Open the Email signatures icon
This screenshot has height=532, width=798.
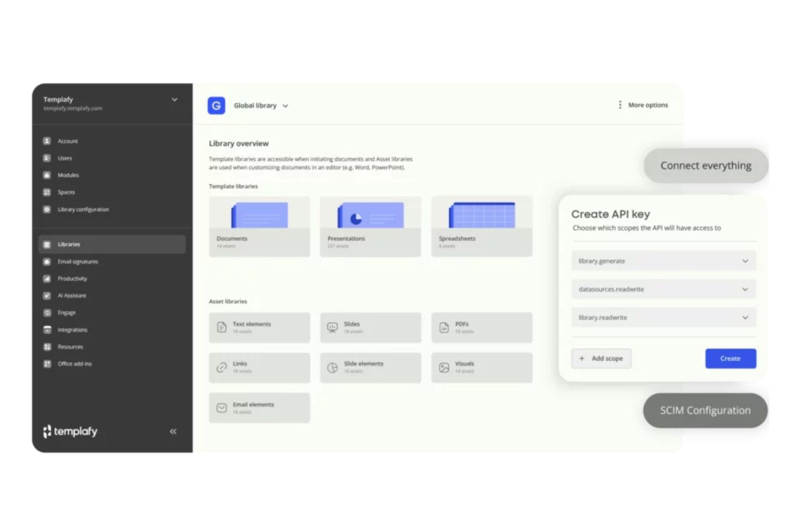(x=47, y=261)
